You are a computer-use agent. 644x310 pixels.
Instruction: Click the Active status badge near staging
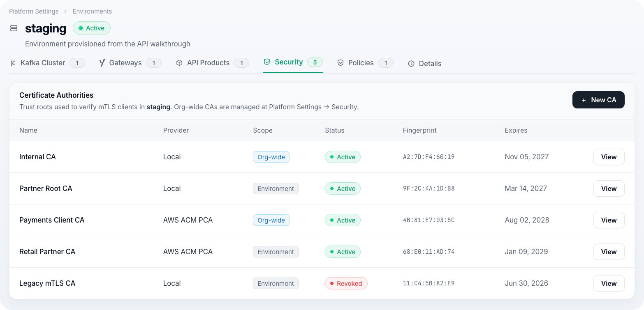coord(92,28)
